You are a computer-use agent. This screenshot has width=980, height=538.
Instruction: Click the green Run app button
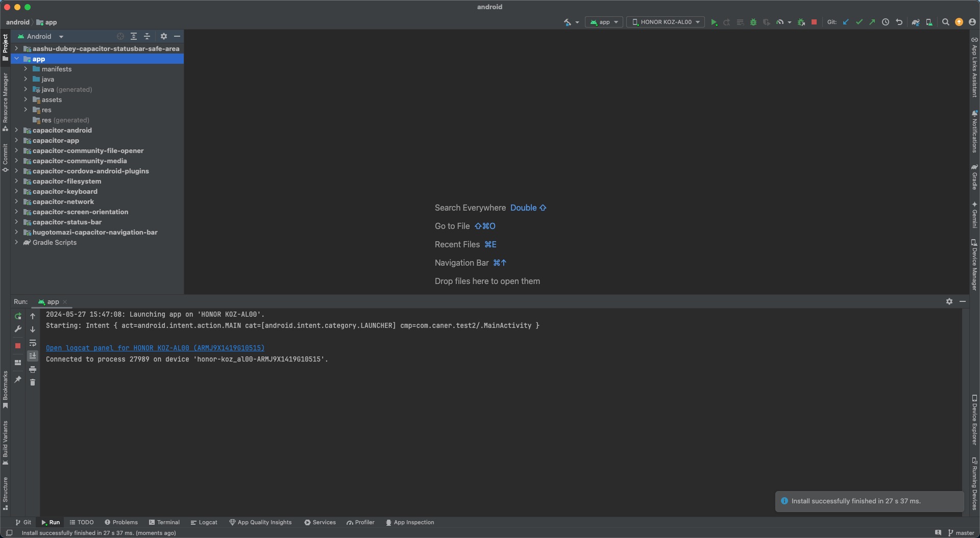tap(714, 22)
